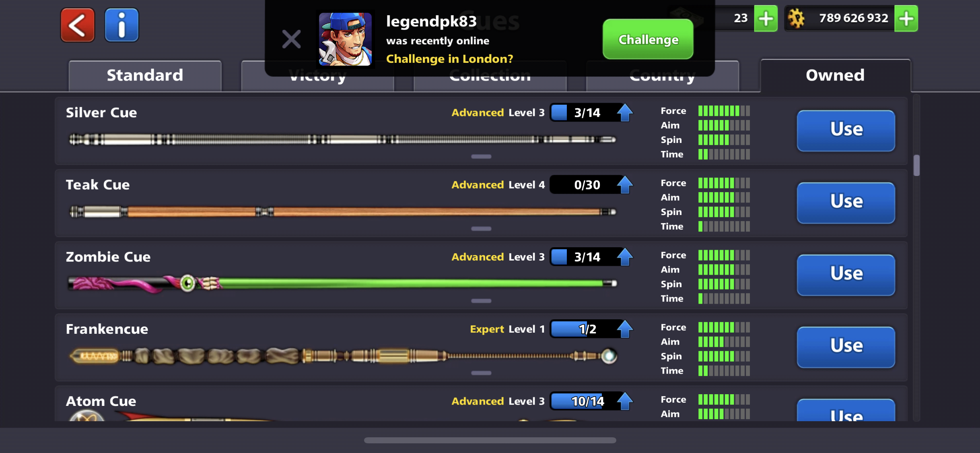Tap legendpk83's avatar picture
This screenshot has width=980, height=453.
point(345,39)
